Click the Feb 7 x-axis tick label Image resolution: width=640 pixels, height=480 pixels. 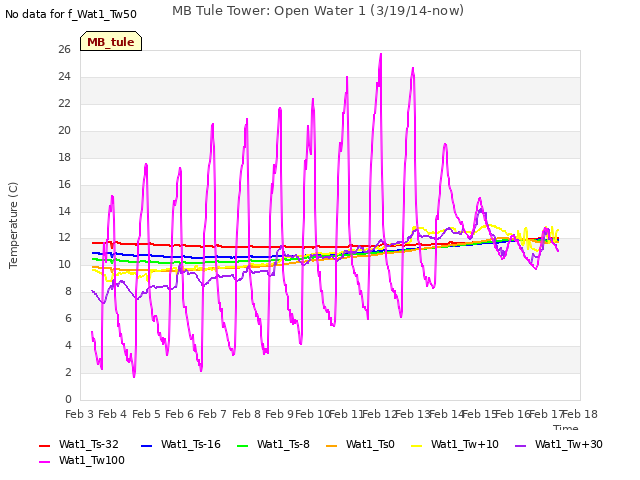(x=212, y=414)
